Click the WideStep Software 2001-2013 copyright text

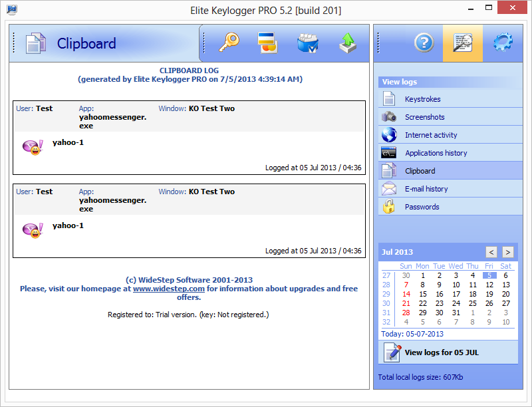point(189,280)
